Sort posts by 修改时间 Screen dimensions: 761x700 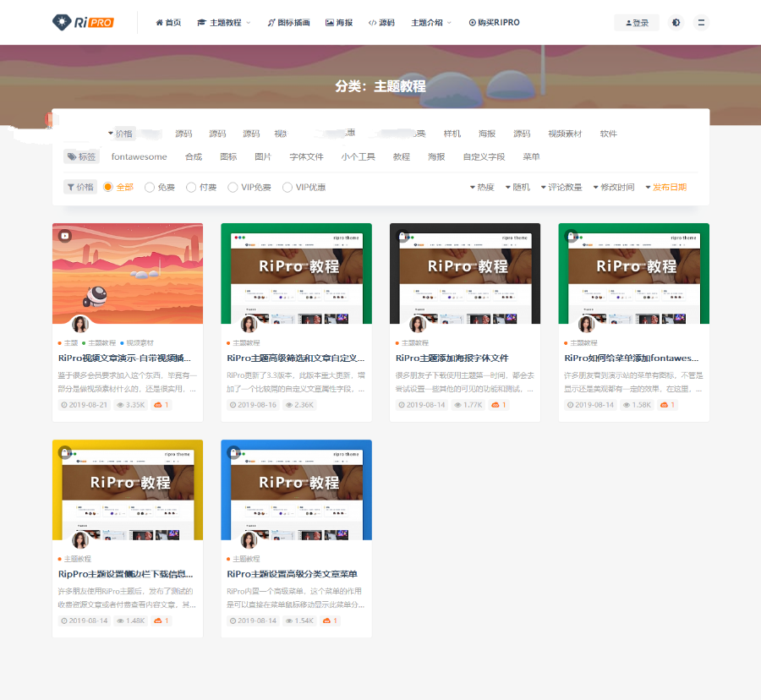(614, 187)
